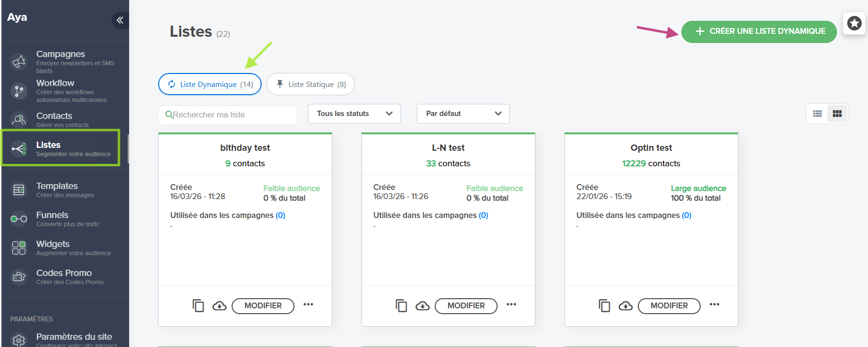Click Modifier on L-N test card
Screen dimensions: 868x347
[466, 306]
